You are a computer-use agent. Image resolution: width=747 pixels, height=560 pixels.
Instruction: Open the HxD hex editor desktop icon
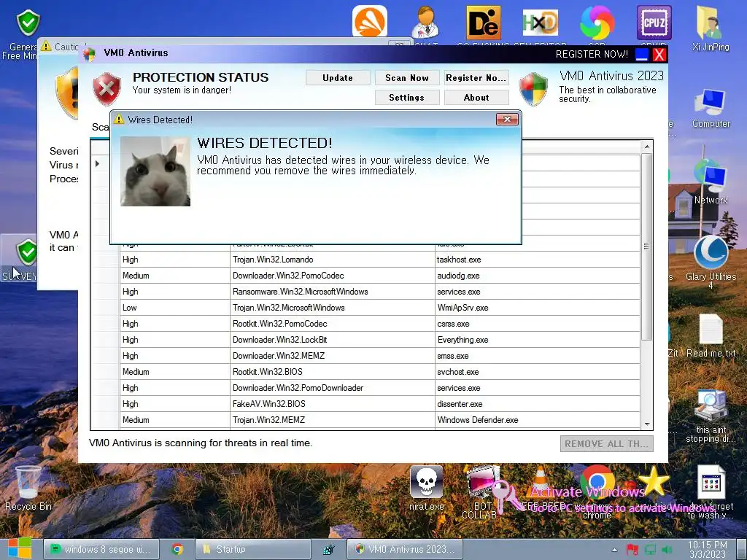(540, 23)
